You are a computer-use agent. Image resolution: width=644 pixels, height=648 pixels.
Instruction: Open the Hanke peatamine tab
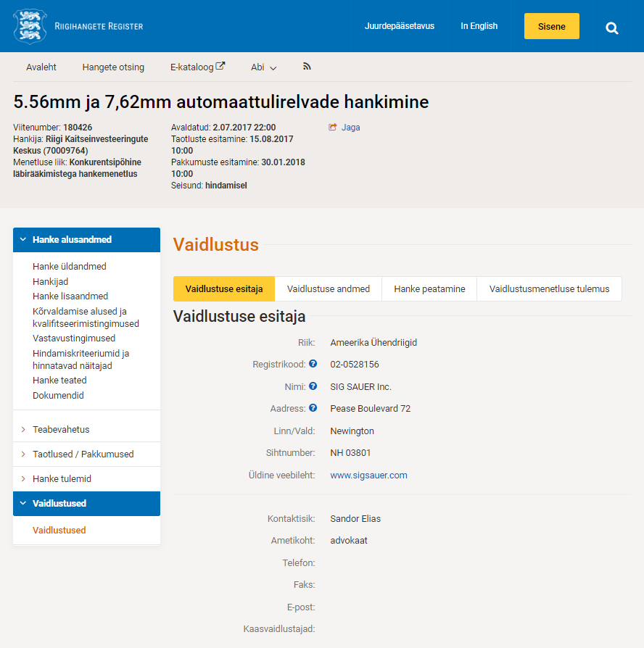[x=429, y=288]
